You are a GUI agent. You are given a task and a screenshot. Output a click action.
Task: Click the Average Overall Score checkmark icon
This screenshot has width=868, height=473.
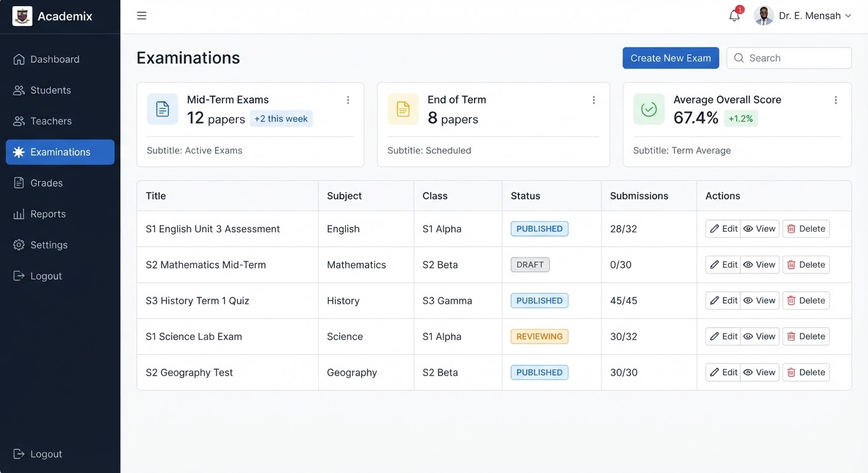[649, 109]
